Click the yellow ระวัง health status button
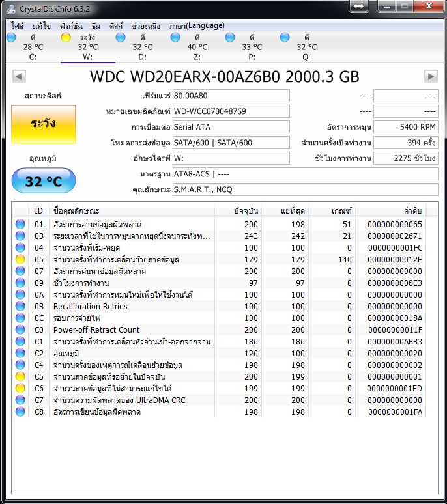This screenshot has width=447, height=504. [x=44, y=124]
